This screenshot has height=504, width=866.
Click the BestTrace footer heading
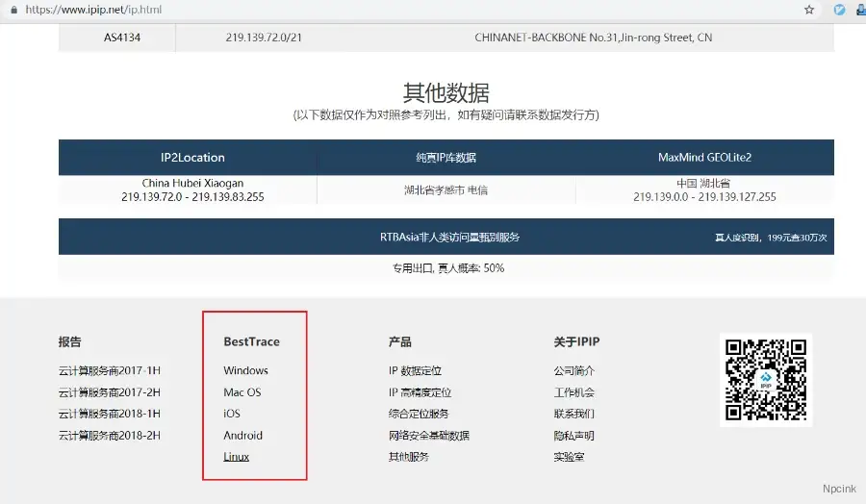tap(251, 341)
